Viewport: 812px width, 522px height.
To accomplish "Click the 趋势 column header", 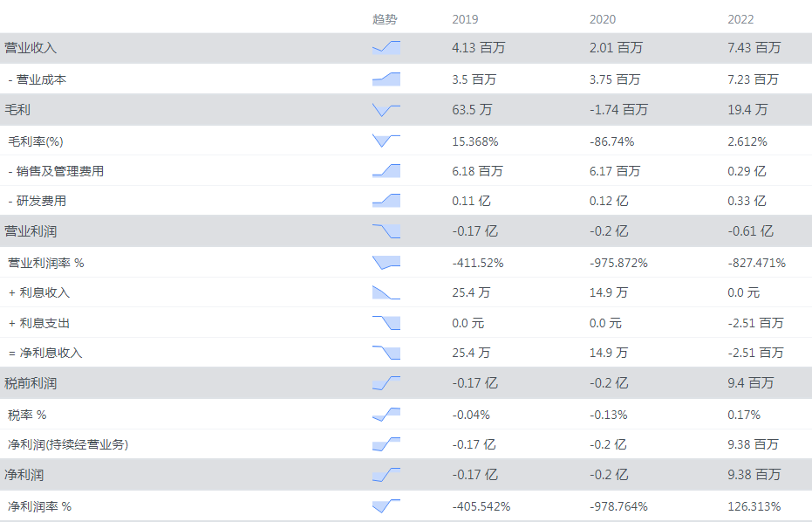I will [385, 19].
